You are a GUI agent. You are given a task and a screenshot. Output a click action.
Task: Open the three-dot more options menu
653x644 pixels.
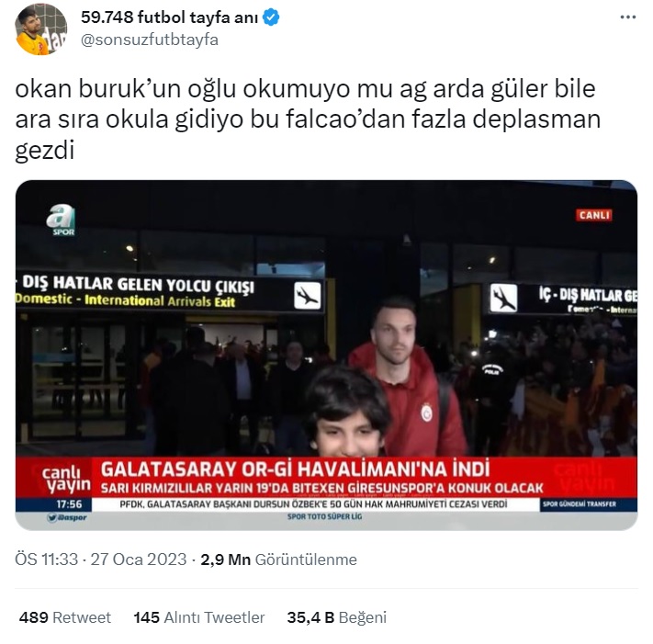627,17
